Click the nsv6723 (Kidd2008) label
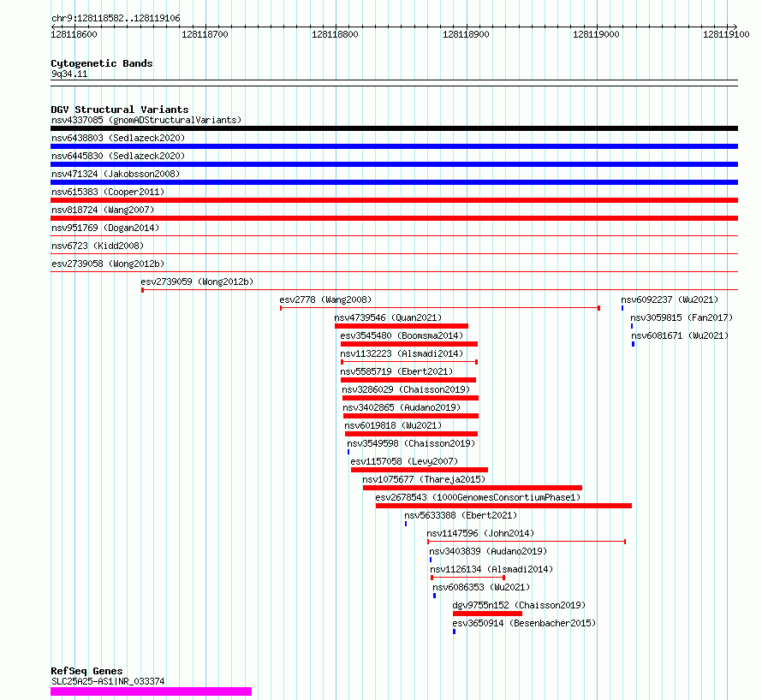The image size is (762, 700). pos(98,246)
